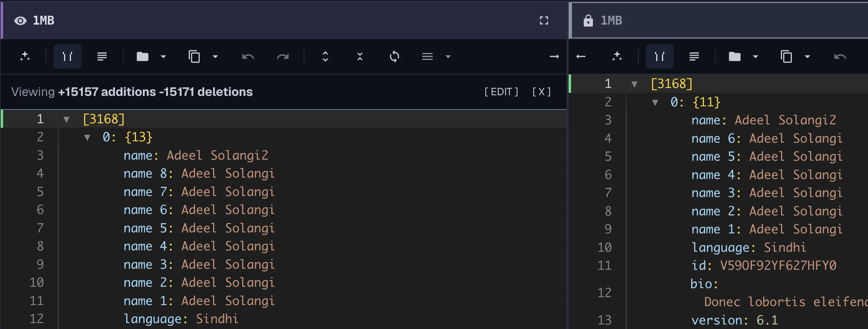Image resolution: width=868 pixels, height=329 pixels.
Task: Switch to text view mode in left toolbar
Action: click(102, 56)
